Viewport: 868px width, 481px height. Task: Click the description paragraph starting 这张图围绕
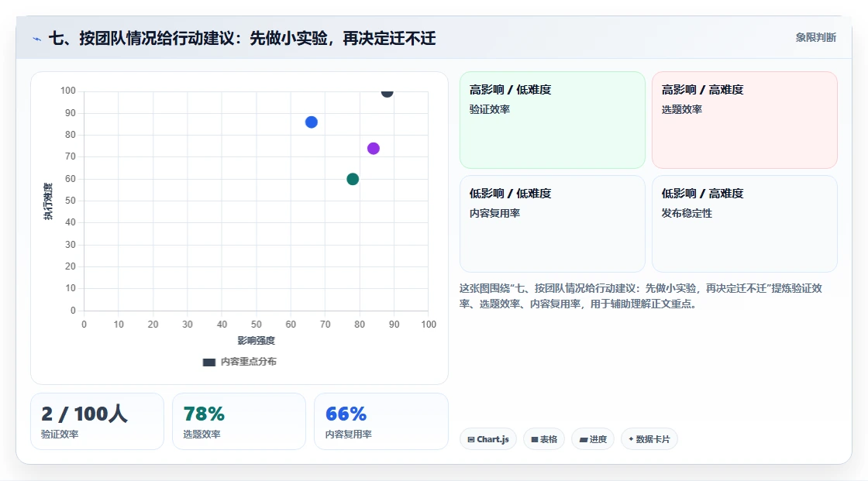(x=640, y=296)
